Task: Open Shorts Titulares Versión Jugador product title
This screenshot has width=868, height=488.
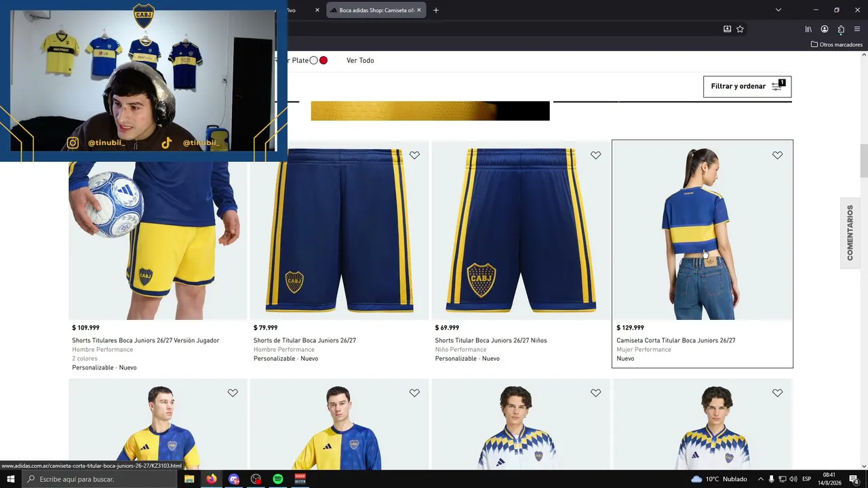Action: pyautogui.click(x=146, y=340)
